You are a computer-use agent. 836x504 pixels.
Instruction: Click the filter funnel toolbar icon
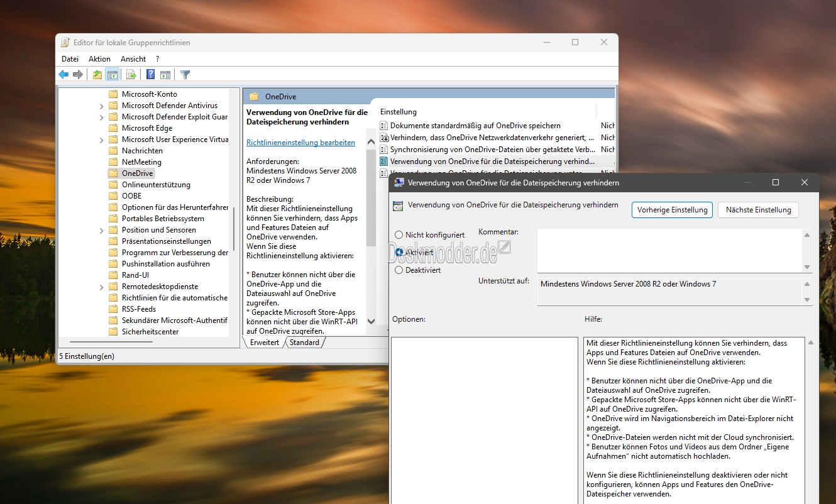click(x=185, y=75)
